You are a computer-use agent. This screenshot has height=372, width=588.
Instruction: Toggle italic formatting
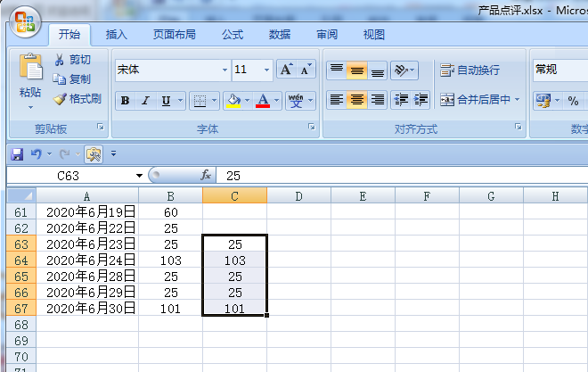point(145,101)
